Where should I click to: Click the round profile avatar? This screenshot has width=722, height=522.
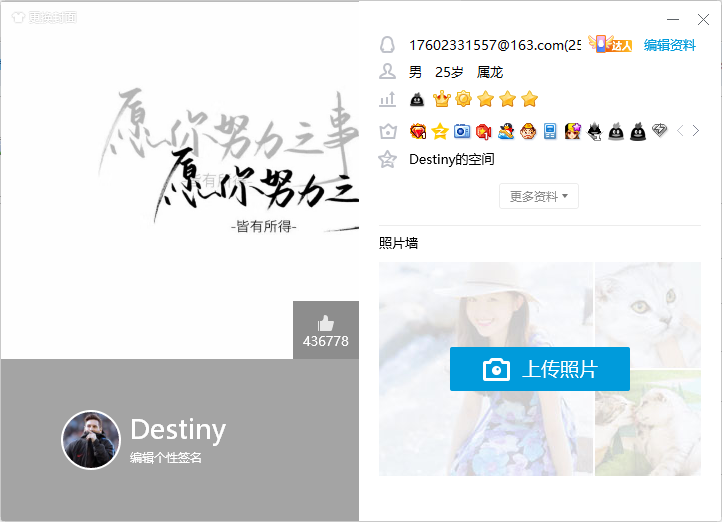point(91,440)
